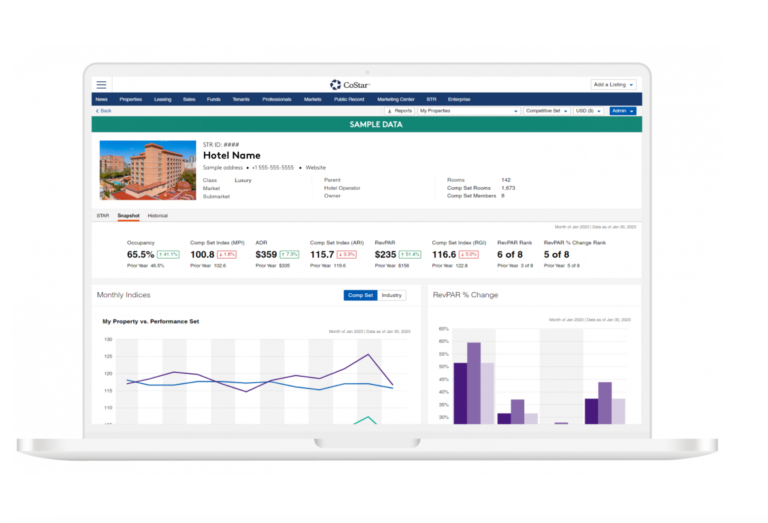
Task: Open the Competitive Set dropdown
Action: point(546,111)
